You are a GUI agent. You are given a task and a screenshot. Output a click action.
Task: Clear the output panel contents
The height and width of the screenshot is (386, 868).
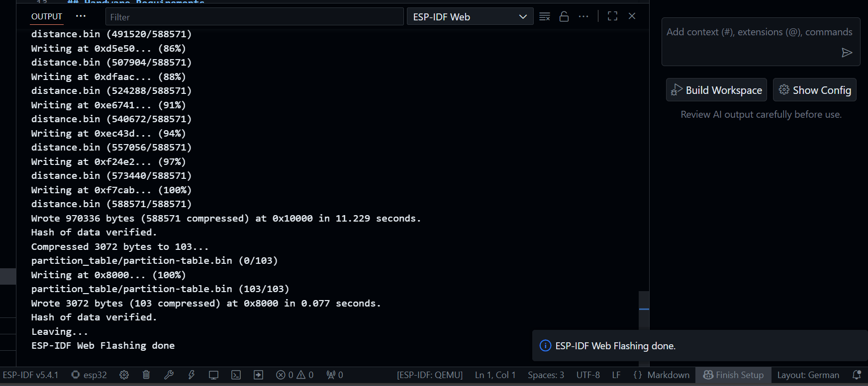pyautogui.click(x=545, y=16)
